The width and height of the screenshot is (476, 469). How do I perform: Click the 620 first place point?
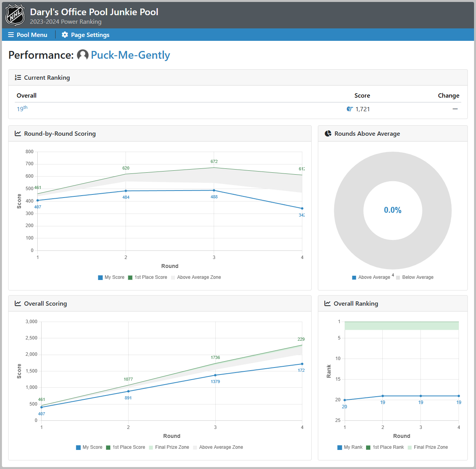pyautogui.click(x=126, y=174)
